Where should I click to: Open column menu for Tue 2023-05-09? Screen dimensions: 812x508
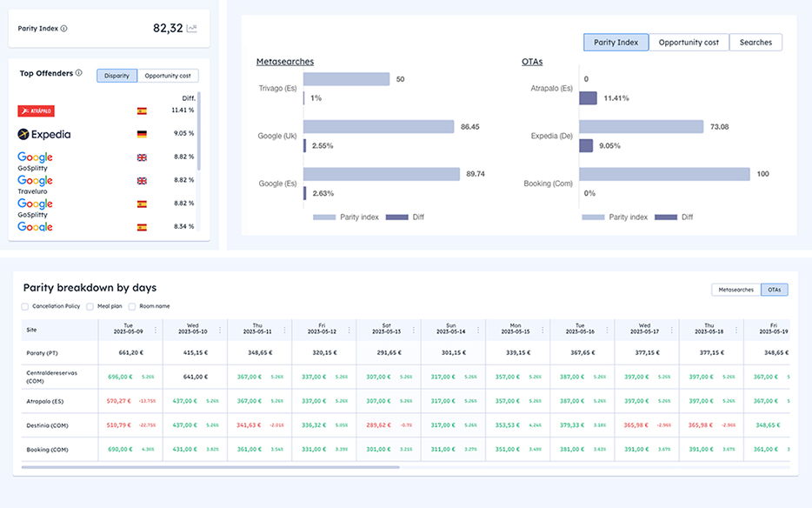coord(156,330)
